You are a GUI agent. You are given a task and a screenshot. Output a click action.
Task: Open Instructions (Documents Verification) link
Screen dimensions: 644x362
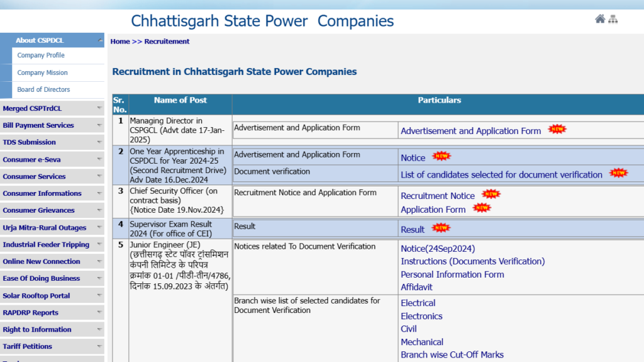click(x=473, y=261)
